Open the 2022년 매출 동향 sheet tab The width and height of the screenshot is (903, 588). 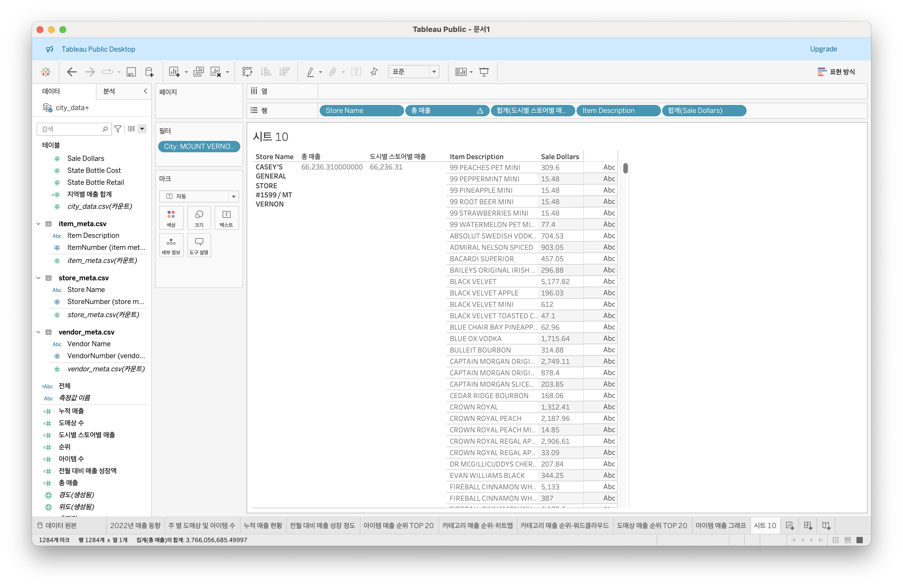135,526
